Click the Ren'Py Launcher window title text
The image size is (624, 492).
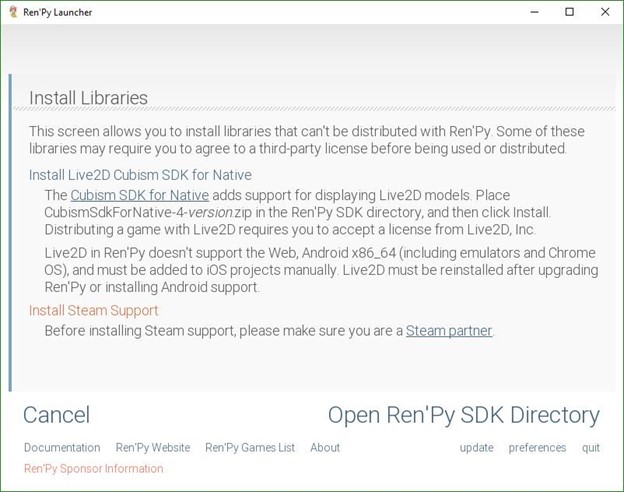coord(63,12)
